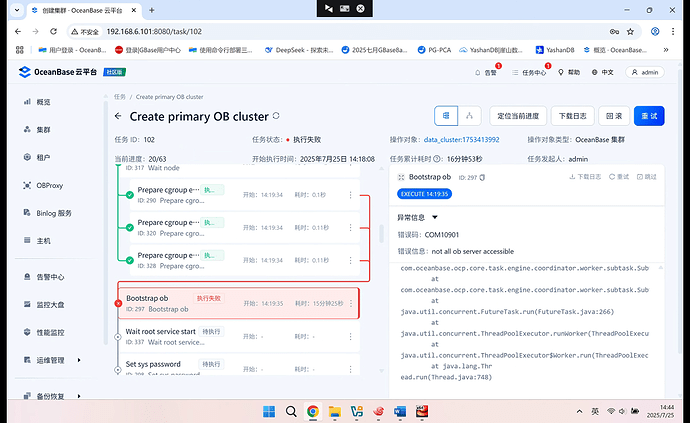Click the blue 重试 button
The height and width of the screenshot is (423, 690).
point(649,116)
